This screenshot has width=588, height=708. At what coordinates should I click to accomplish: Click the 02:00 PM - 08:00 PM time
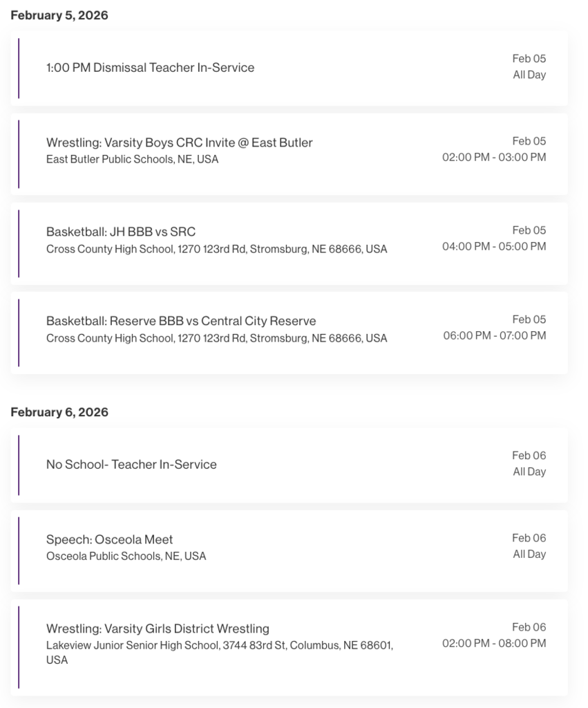coord(494,643)
